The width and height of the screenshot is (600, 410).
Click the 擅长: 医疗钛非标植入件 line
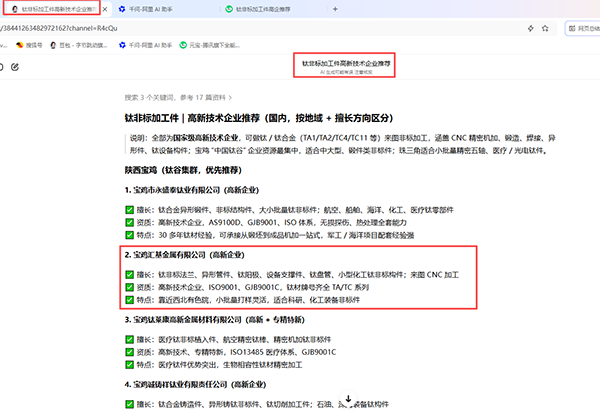(228, 339)
